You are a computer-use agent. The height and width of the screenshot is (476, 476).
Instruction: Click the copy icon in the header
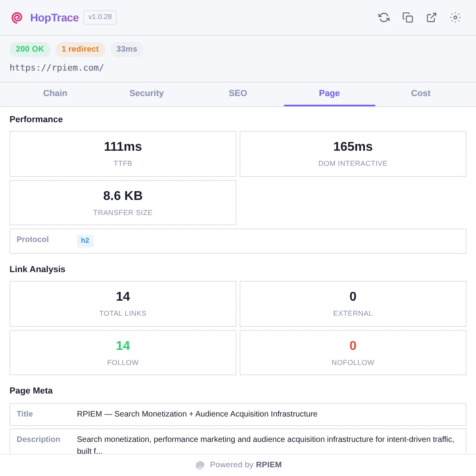pyautogui.click(x=408, y=17)
